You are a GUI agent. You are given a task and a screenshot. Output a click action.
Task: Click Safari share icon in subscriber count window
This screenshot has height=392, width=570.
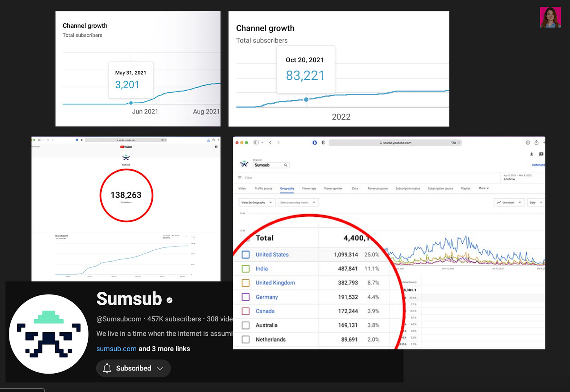point(213,140)
